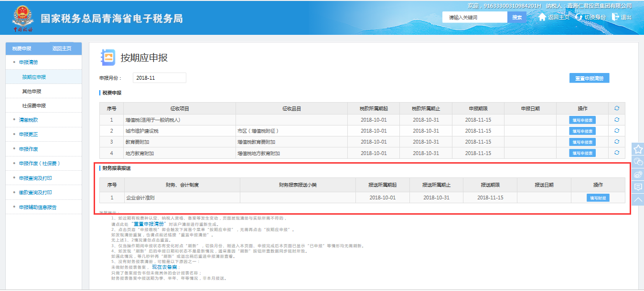Click the 切换身份 link in header
The width and height of the screenshot is (644, 291).
[x=595, y=17]
